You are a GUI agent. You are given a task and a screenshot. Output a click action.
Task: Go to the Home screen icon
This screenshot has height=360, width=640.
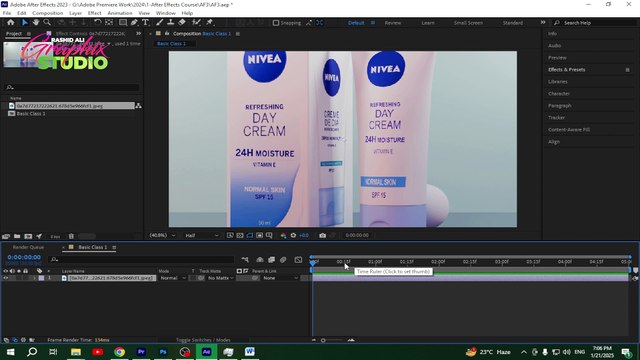coord(11,22)
